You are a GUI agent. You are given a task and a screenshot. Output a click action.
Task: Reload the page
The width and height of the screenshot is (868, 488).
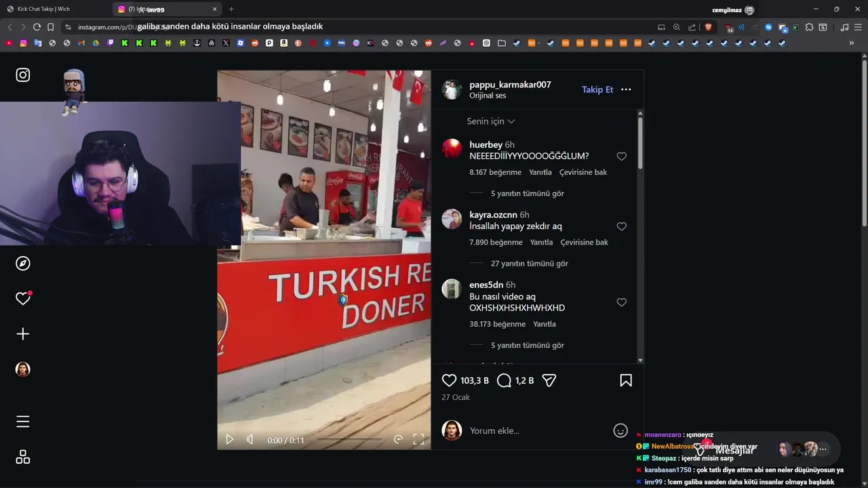pos(37,27)
